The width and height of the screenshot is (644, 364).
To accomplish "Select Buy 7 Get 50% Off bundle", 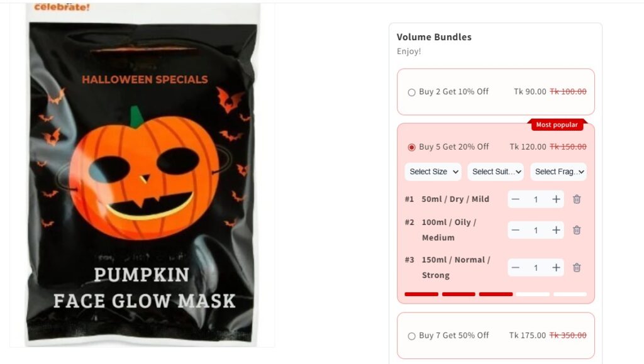I will coord(411,336).
